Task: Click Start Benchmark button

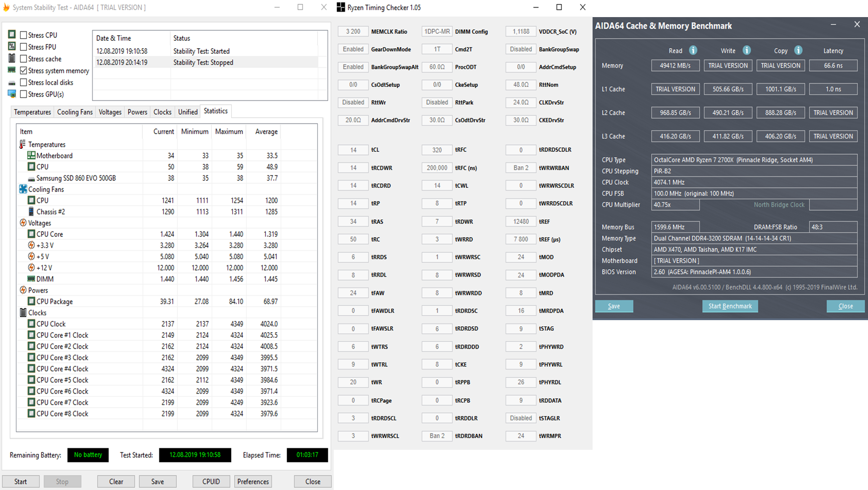Action: [730, 306]
